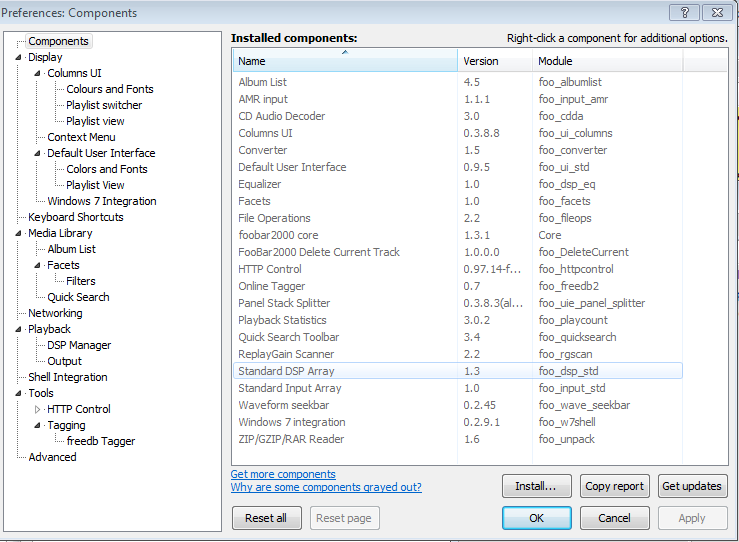Open Colours and Fonts under Columns UI
The height and width of the screenshot is (542, 739).
110,90
